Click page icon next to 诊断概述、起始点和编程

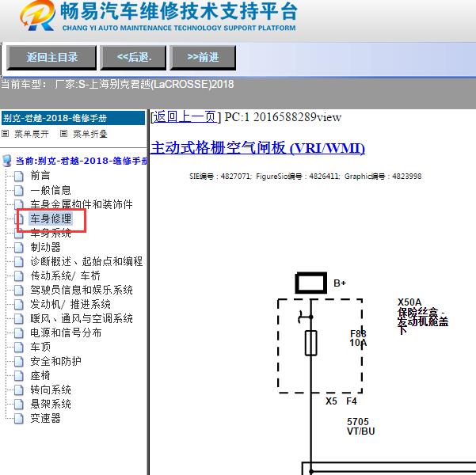click(19, 261)
